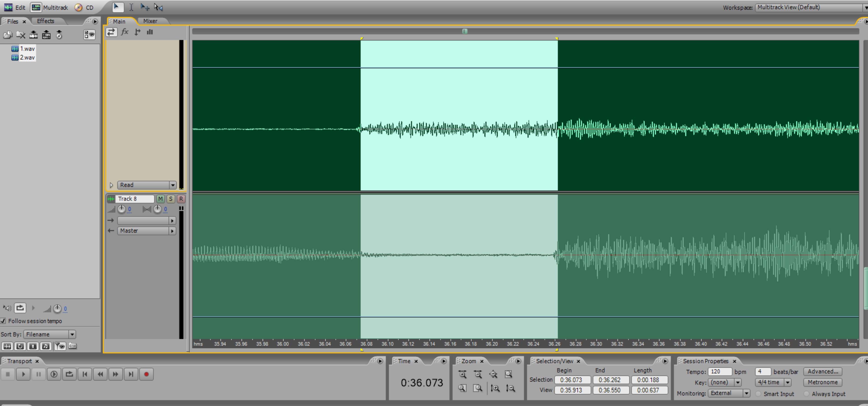868x406 pixels.
Task: Click the Advanced... button
Action: click(823, 371)
